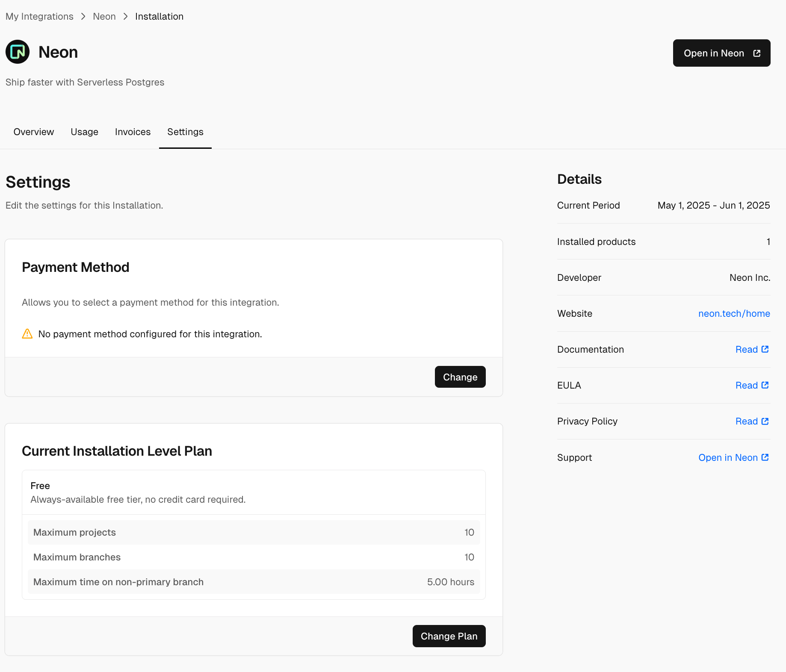Click the No payment method configured message
The height and width of the screenshot is (672, 786).
(x=150, y=334)
